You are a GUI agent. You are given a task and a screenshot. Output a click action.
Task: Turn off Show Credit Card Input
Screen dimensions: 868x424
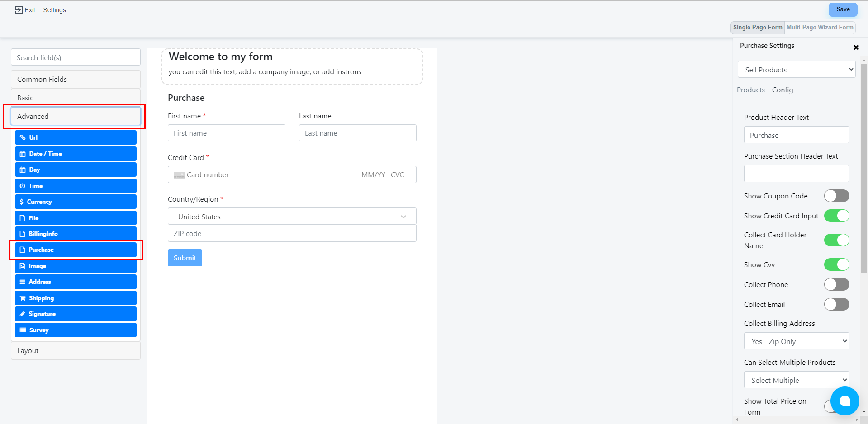(836, 216)
